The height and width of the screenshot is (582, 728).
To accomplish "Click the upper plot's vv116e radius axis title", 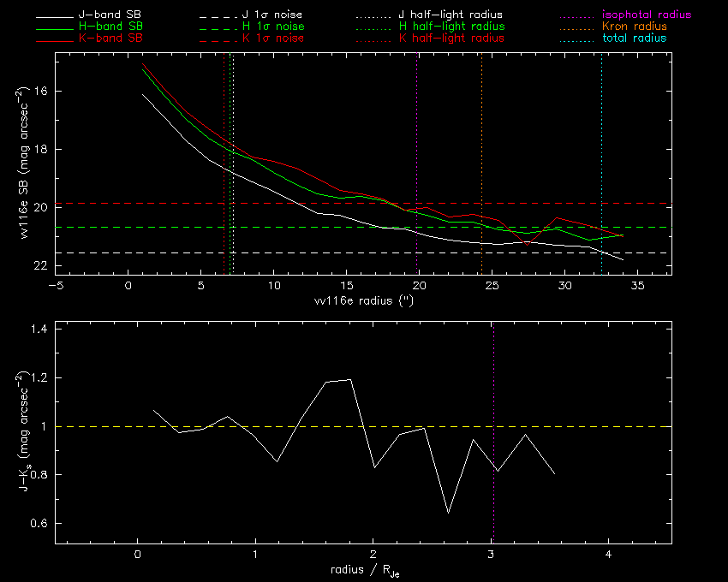I will click(x=362, y=301).
